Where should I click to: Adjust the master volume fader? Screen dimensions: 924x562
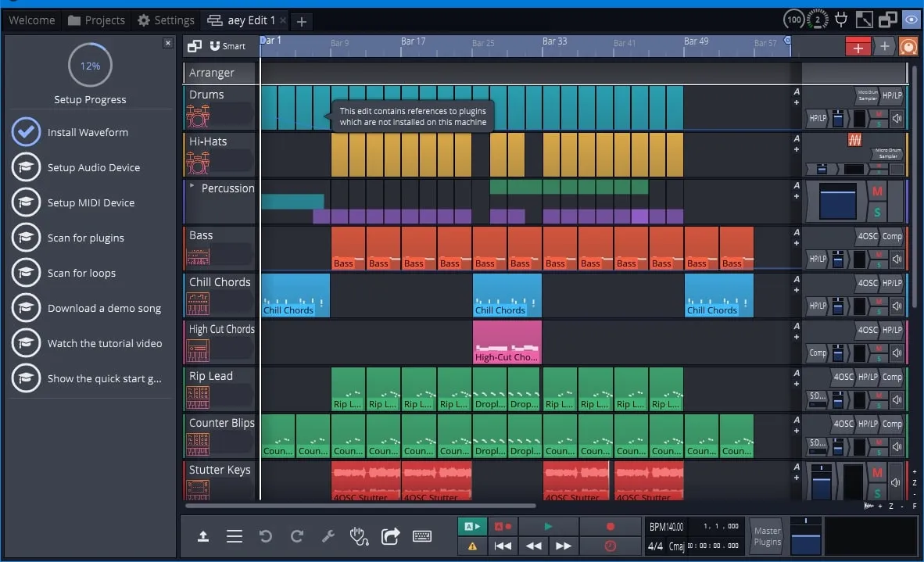tap(805, 536)
